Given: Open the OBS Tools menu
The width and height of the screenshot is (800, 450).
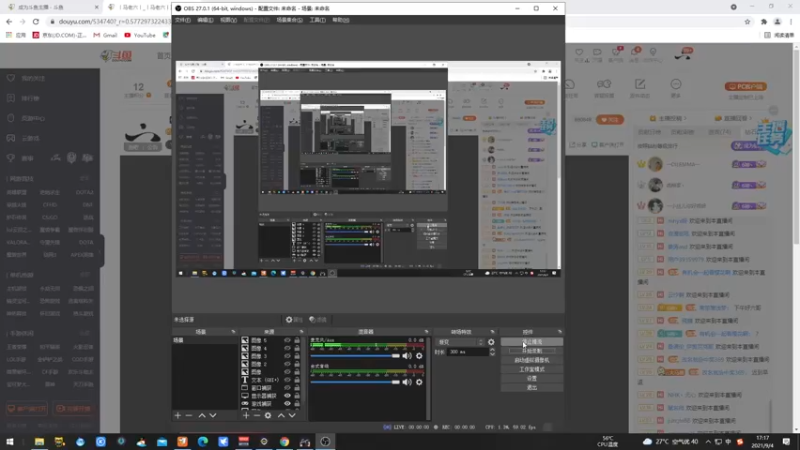Looking at the screenshot, I should click(x=317, y=20).
